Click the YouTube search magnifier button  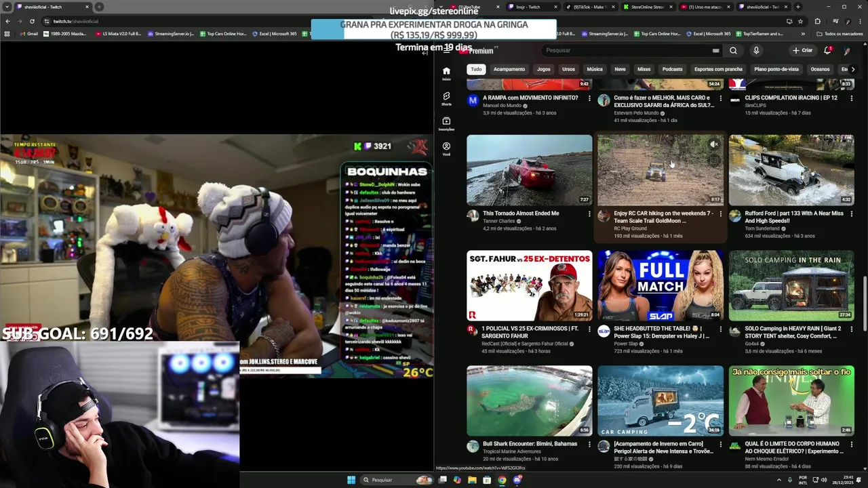pyautogui.click(x=733, y=50)
